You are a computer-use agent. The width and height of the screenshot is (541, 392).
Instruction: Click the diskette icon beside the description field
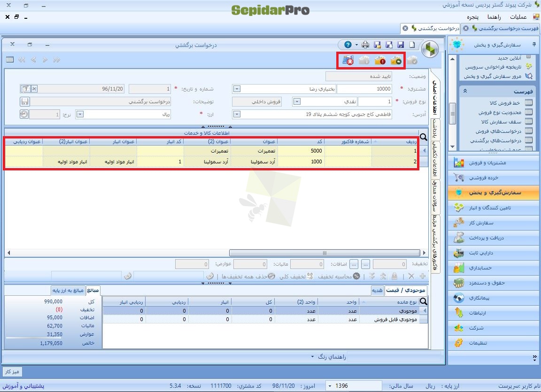click(25, 101)
